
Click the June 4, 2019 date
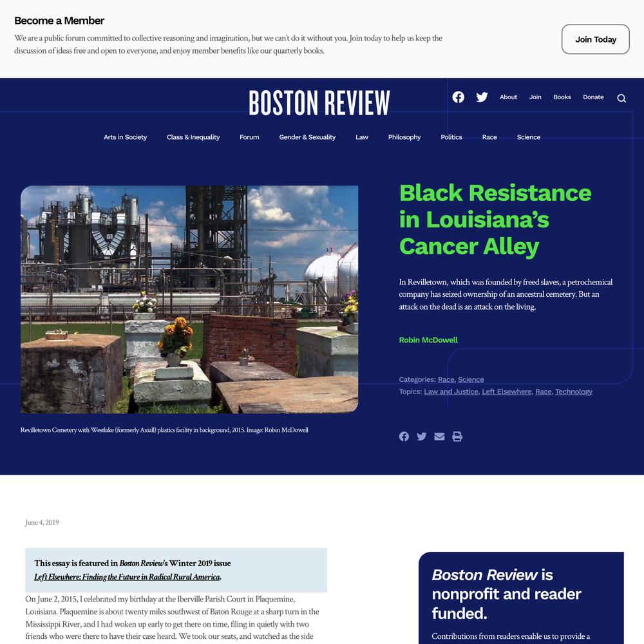click(x=42, y=522)
